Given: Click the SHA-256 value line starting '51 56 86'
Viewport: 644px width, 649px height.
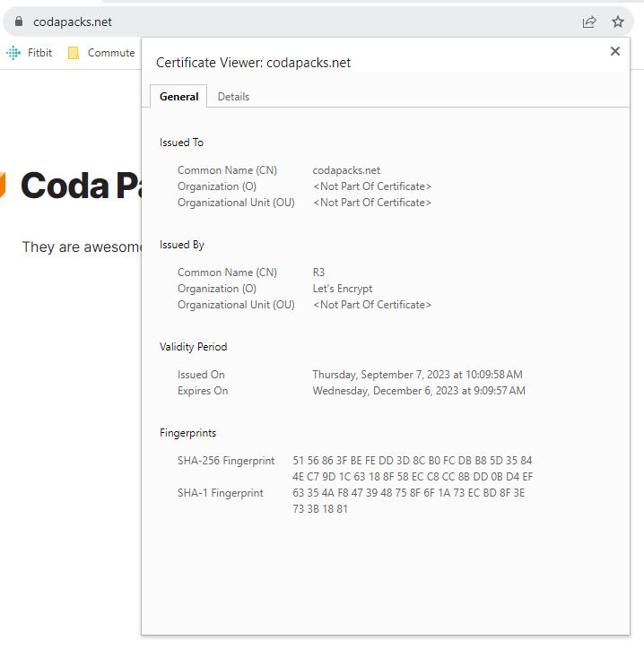Looking at the screenshot, I should point(413,461).
